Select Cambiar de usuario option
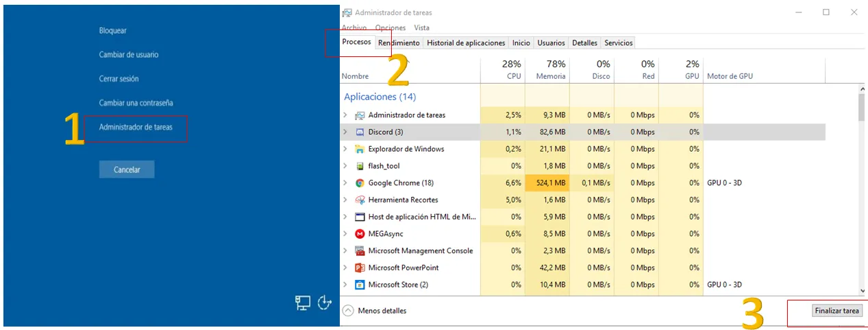868x330 pixels. 129,55
